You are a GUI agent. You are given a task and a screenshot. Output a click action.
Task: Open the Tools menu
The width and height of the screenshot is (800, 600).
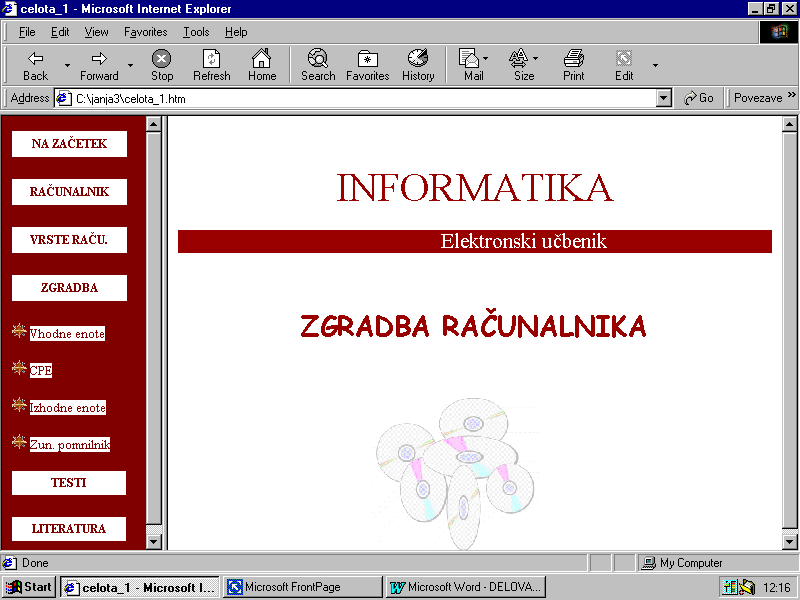(196, 32)
